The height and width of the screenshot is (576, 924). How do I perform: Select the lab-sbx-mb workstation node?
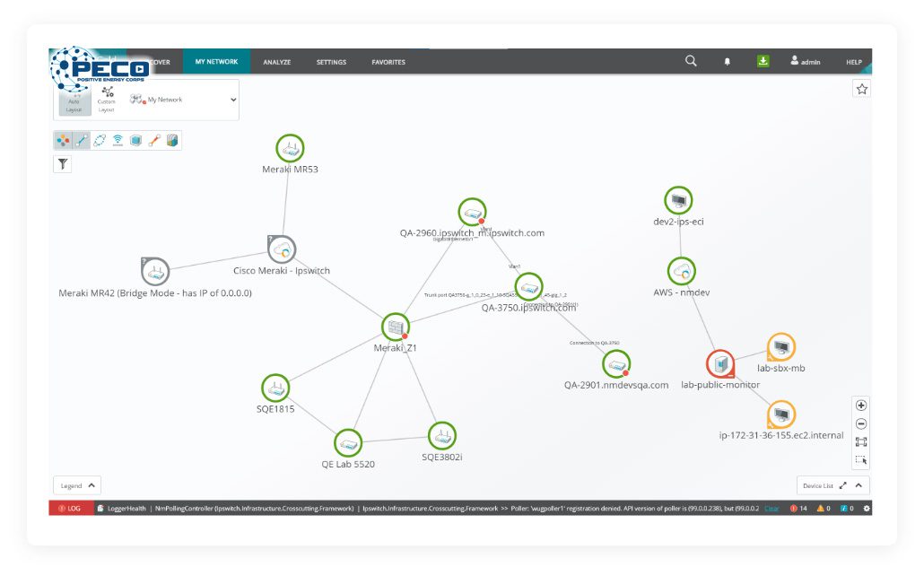pyautogui.click(x=781, y=347)
